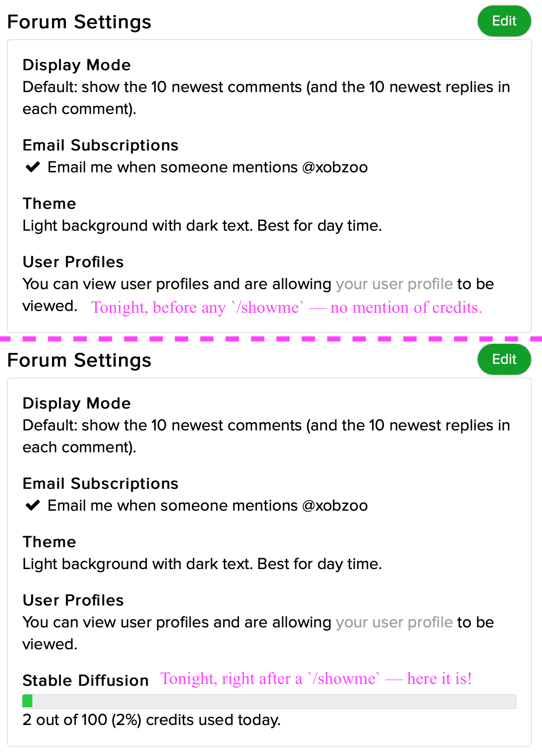The height and width of the screenshot is (756, 542).
Task: Click the Email Subscriptions heading in the upper panel
Action: pos(100,145)
